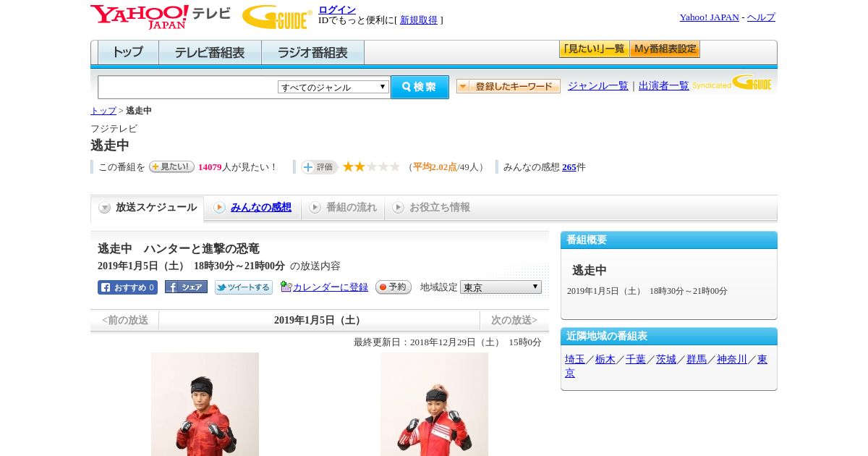Screen dimensions: 868x456
Task: Click the Facebook シェア button
Action: (186, 287)
